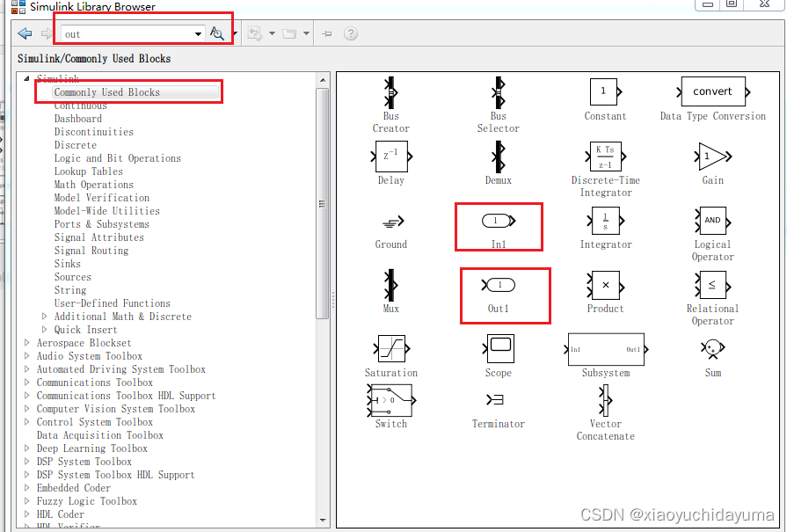787x532 pixels.
Task: Select the Relational Operator block
Action: click(713, 285)
